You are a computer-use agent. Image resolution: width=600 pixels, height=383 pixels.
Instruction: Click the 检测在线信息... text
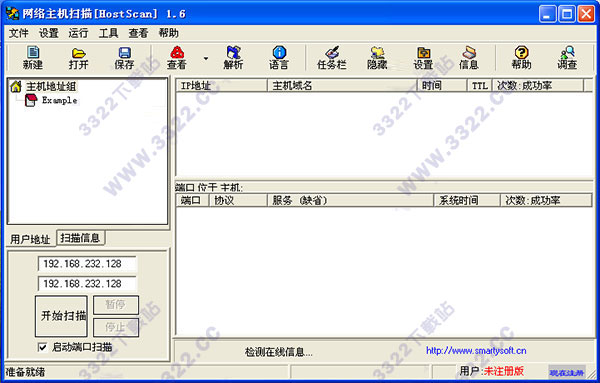279,352
